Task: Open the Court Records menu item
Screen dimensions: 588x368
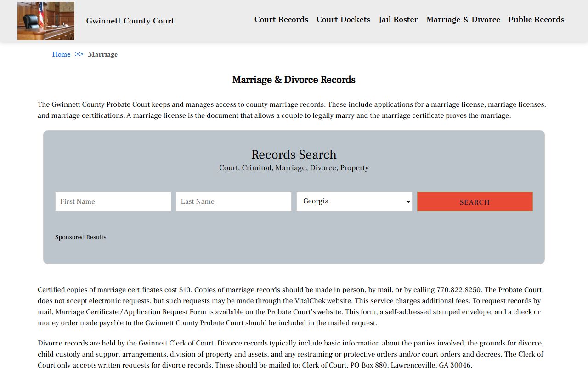Action: point(281,19)
